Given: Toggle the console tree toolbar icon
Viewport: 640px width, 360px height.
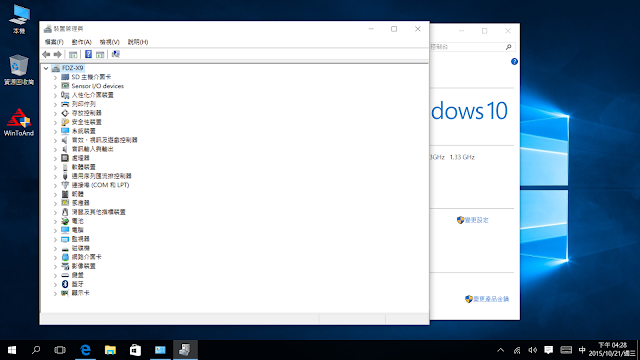Looking at the screenshot, I should 73,54.
